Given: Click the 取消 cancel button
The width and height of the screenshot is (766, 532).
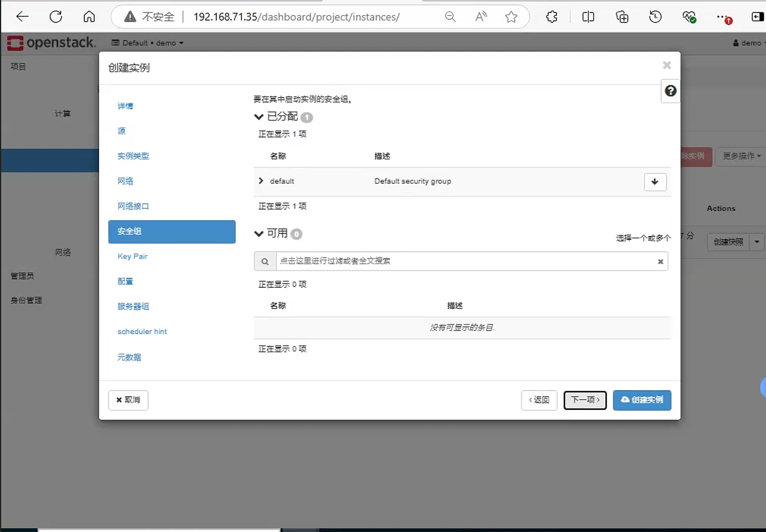Looking at the screenshot, I should click(128, 400).
